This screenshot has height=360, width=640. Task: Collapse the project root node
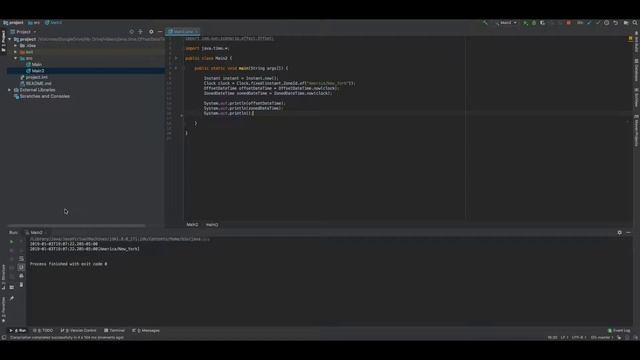point(10,40)
